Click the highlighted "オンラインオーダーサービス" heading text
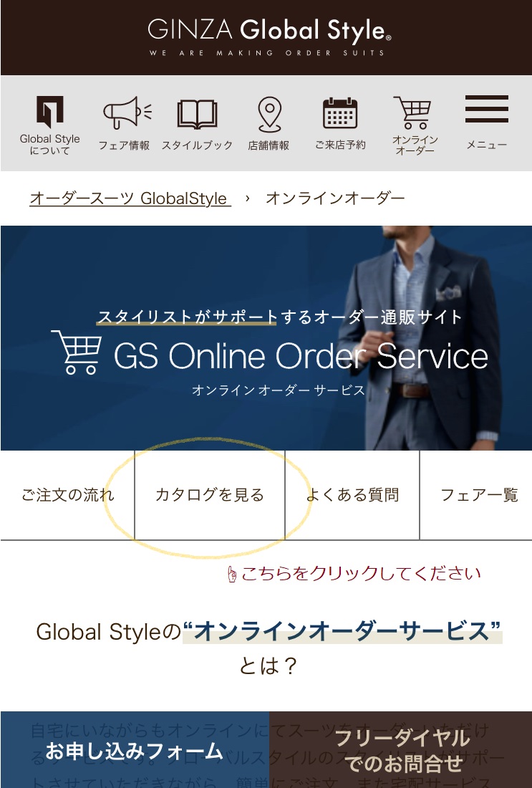This screenshot has width=532, height=788. pos(342,632)
